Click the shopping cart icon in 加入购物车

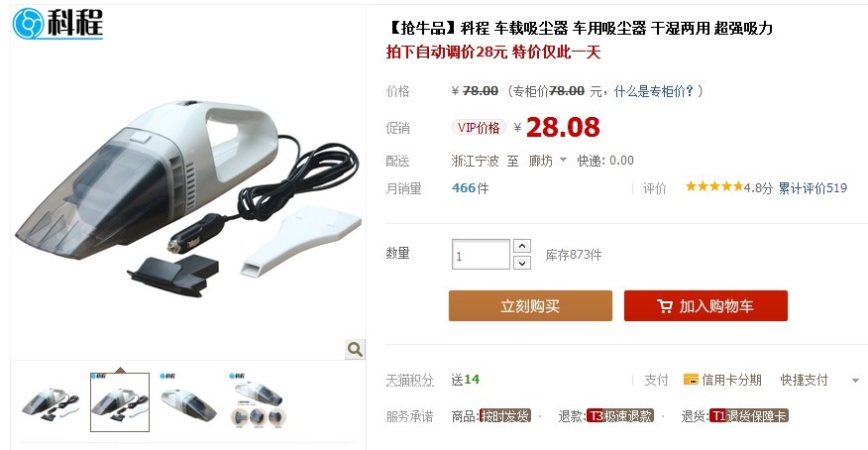point(664,306)
